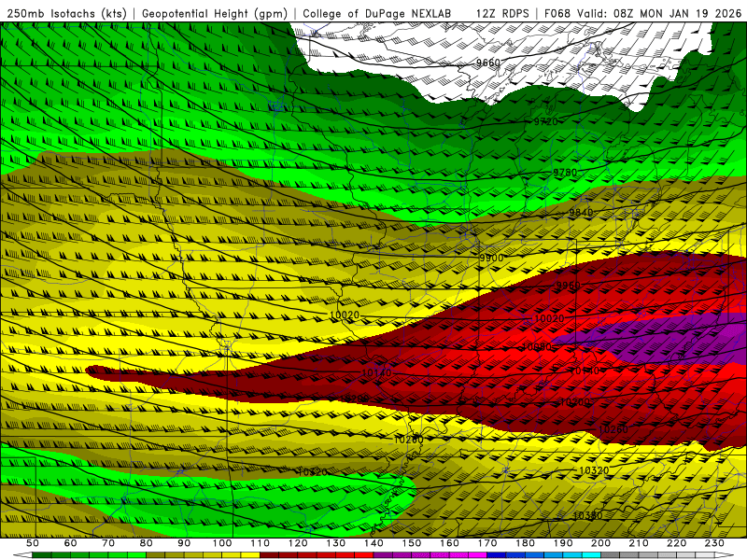Click the 50 value on the color scale
747x560 pixels.
pyautogui.click(x=33, y=543)
